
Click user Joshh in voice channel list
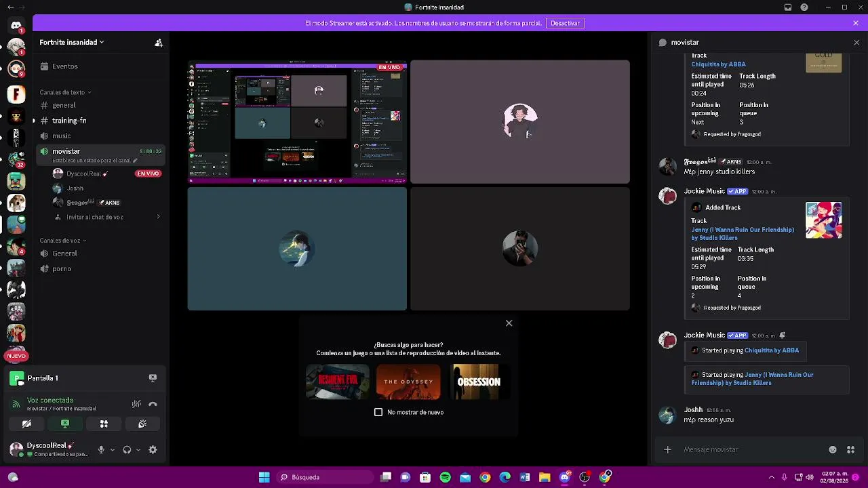(x=75, y=188)
